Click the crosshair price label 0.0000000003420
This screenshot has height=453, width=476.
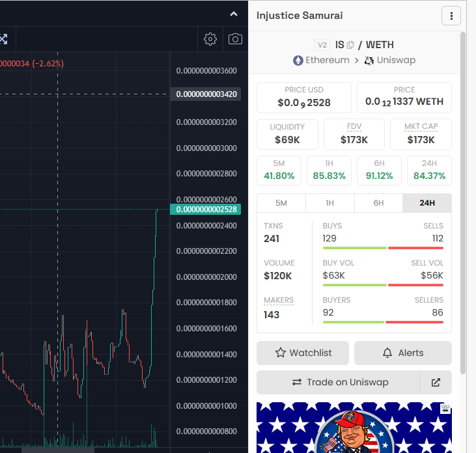pos(206,94)
